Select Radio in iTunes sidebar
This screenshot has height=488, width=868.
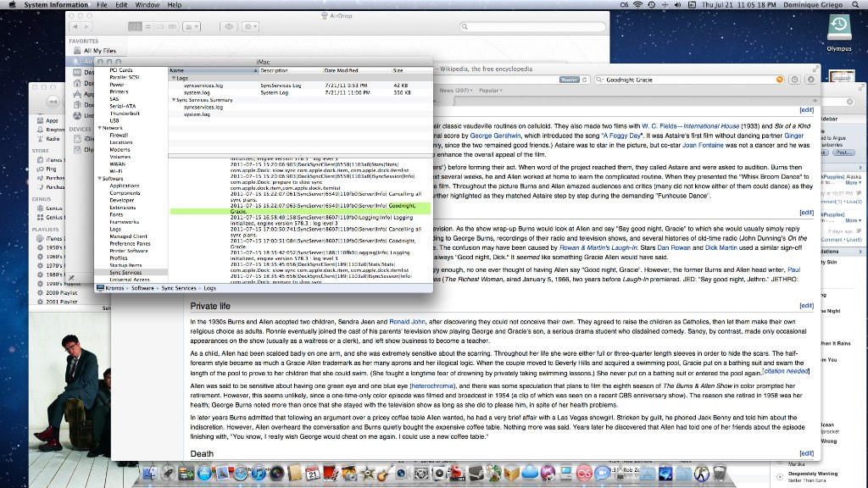point(53,139)
